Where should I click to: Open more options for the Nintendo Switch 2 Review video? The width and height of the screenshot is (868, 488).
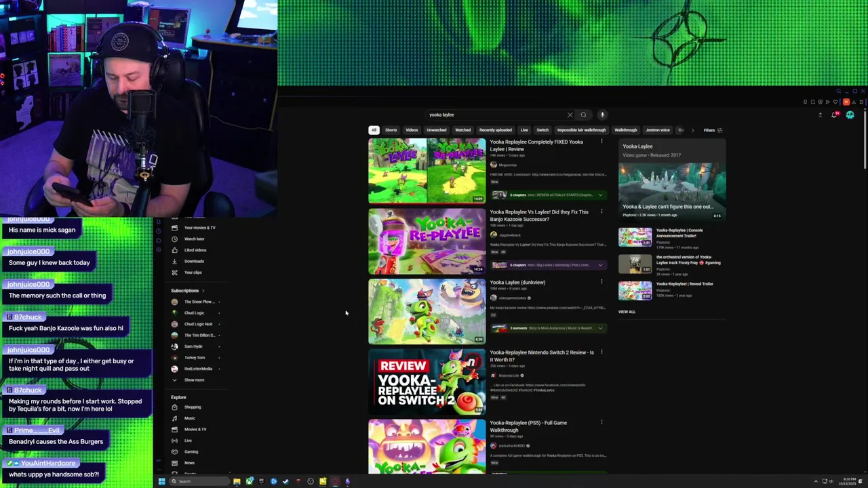[601, 352]
